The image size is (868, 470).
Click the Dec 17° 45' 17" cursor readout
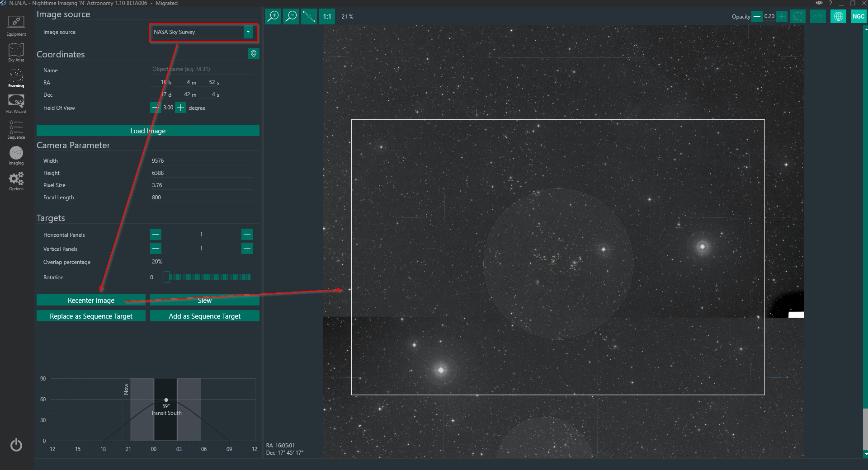pos(285,453)
